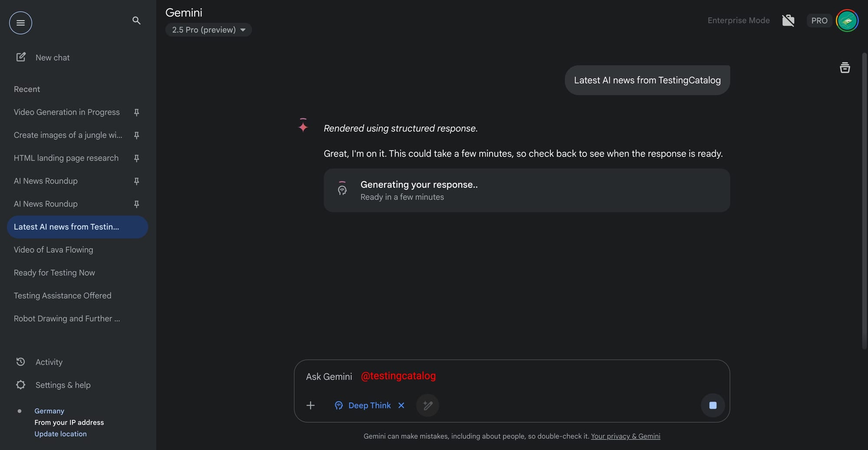The width and height of the screenshot is (868, 450).
Task: Toggle pin on Video Generation in Progress
Action: pos(136,112)
